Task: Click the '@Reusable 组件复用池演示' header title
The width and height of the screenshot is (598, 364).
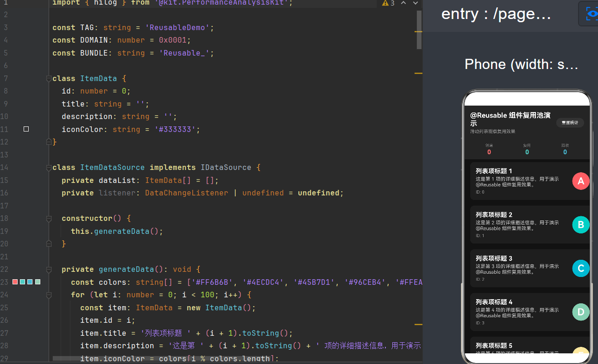Action: point(510,119)
